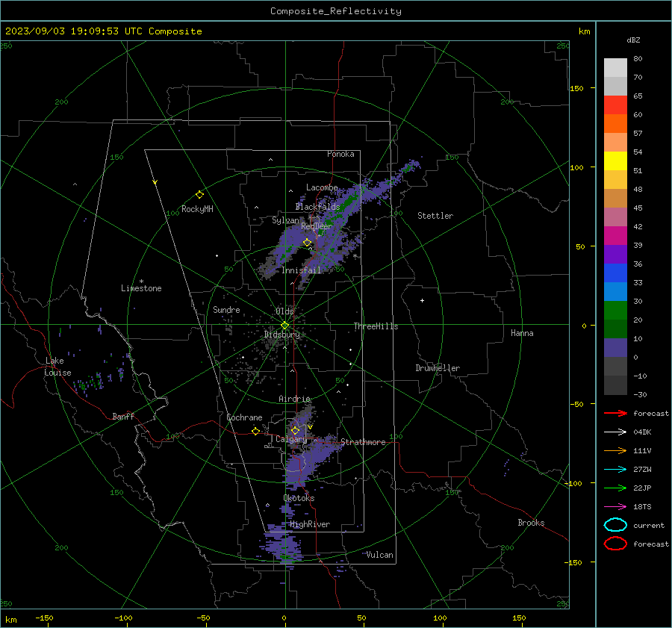Click the HighRiver city label

(310, 524)
